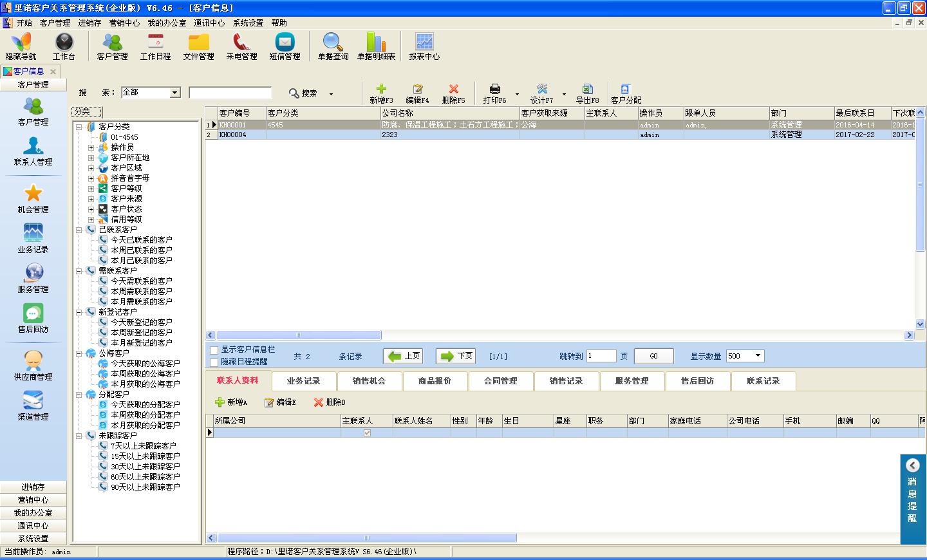Go to previous page with 上页
Screen dimensions: 927x560
pyautogui.click(x=403, y=356)
